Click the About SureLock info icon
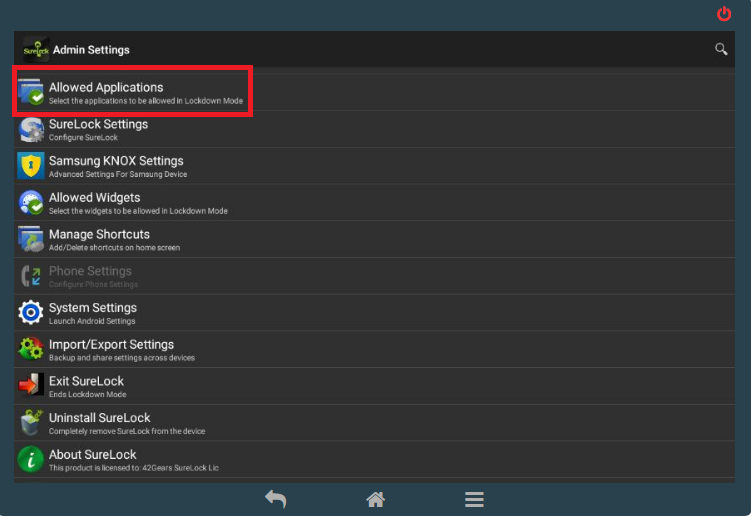Image resolution: width=752 pixels, height=517 pixels. tap(31, 459)
